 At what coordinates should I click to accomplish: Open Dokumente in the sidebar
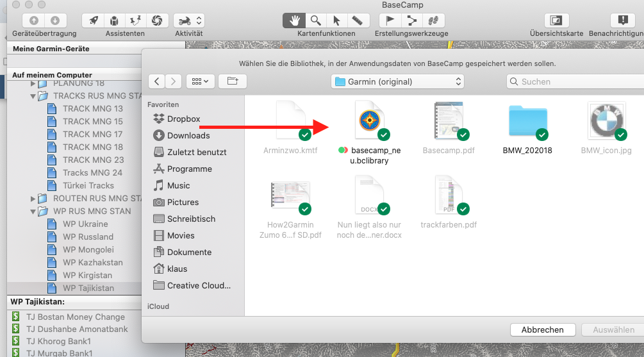click(182, 253)
